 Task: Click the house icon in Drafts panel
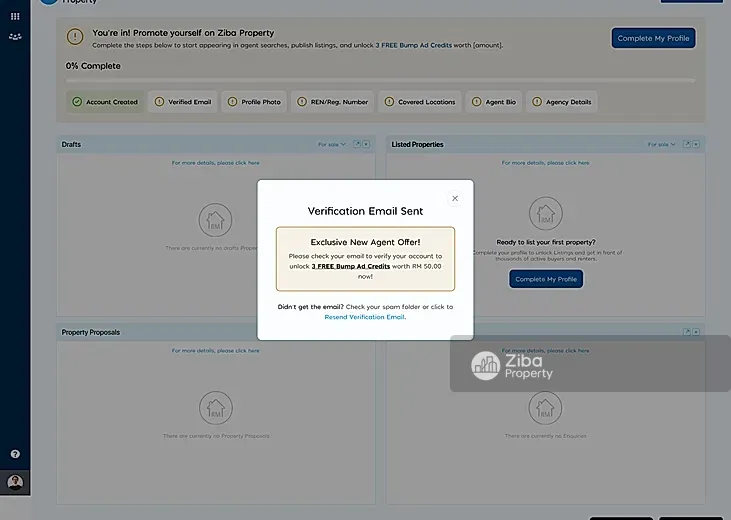pos(215,220)
